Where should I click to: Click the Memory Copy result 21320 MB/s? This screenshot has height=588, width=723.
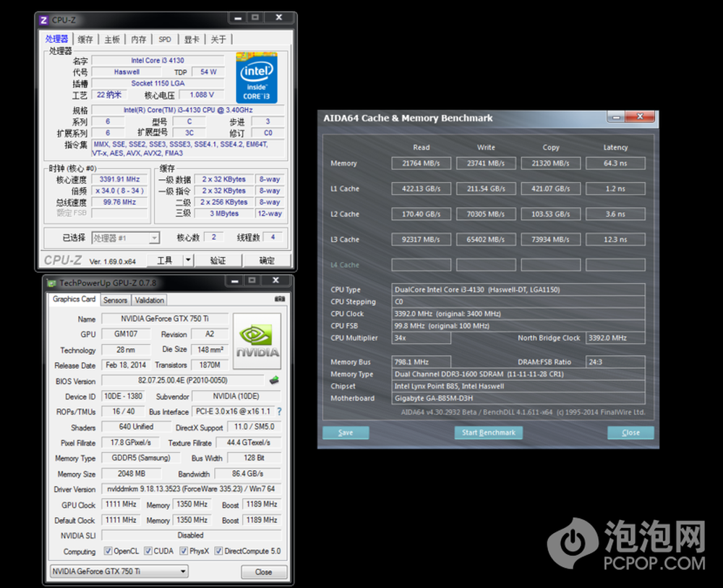[x=550, y=163]
